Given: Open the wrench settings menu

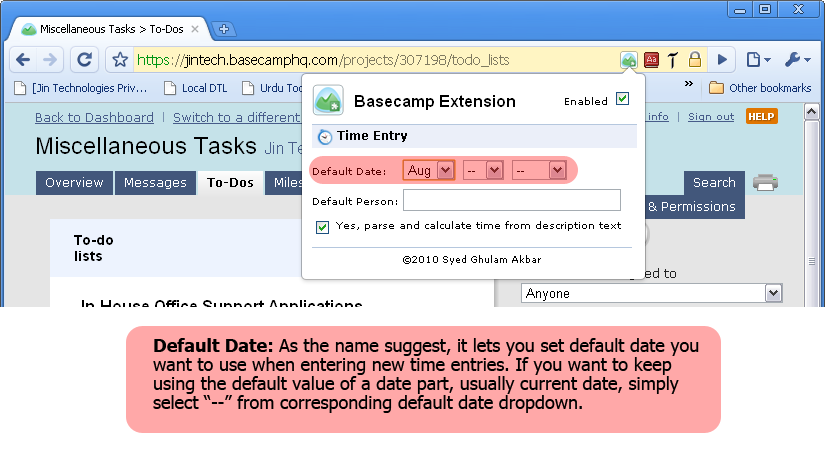Looking at the screenshot, I should 797,59.
